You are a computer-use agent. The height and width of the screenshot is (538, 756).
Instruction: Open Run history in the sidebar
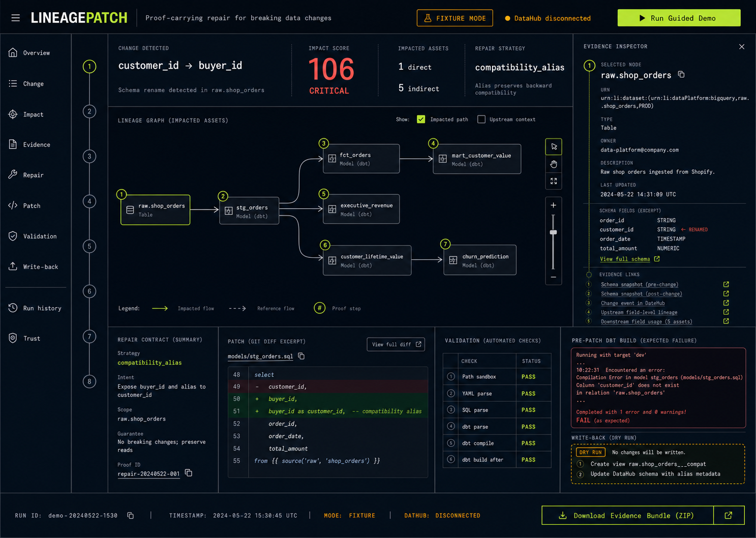36,308
